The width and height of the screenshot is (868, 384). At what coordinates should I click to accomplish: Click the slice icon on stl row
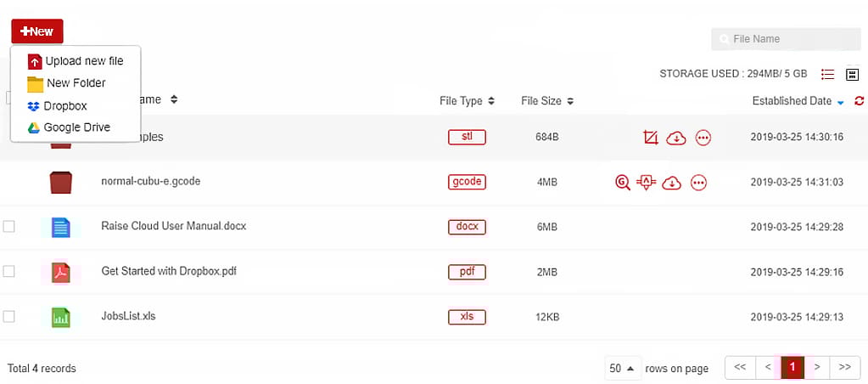pos(651,138)
